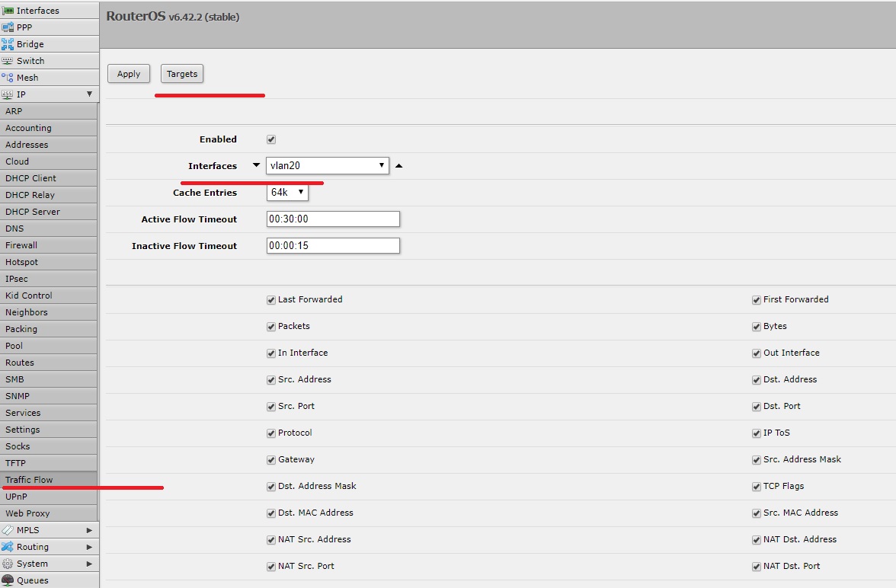Viewport: 896px width, 588px height.
Task: Disable the TCP Flags checkbox
Action: pyautogui.click(x=757, y=487)
